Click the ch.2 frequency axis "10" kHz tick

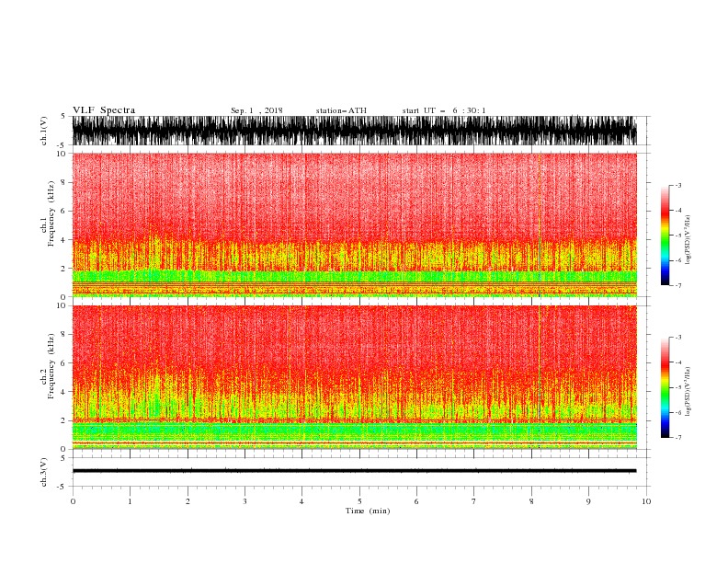click(x=62, y=305)
